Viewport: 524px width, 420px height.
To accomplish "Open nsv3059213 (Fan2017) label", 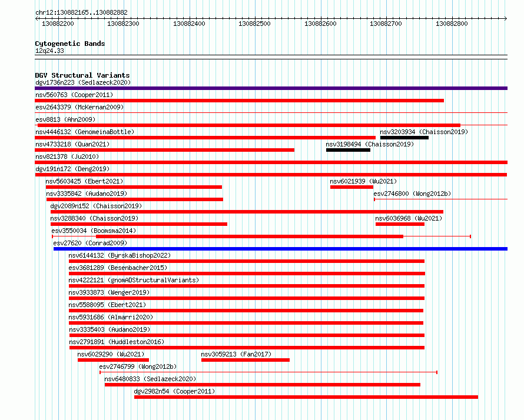I will point(236,354).
